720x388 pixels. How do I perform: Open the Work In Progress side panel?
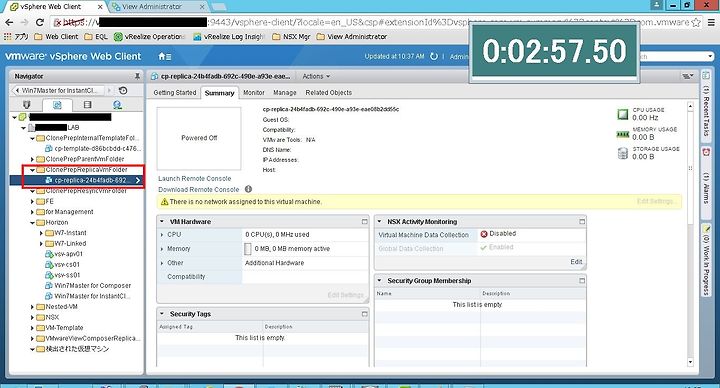pos(706,260)
